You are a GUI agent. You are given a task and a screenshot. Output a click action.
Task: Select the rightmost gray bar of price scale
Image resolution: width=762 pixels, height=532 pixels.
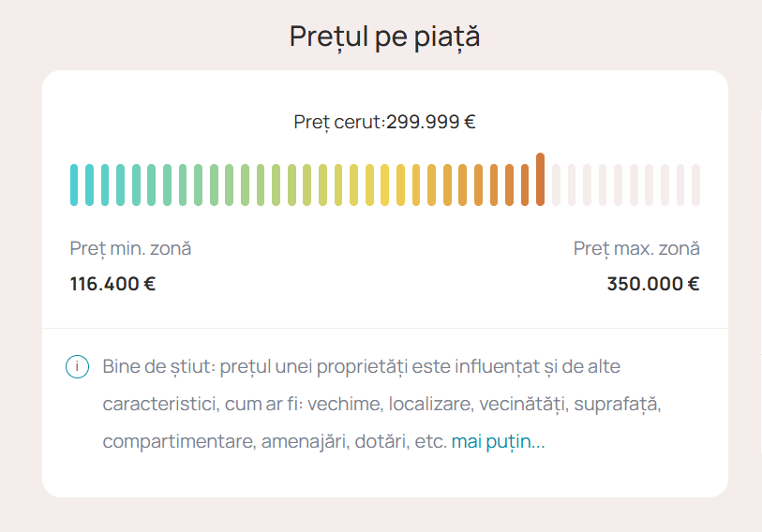pyautogui.click(x=696, y=185)
